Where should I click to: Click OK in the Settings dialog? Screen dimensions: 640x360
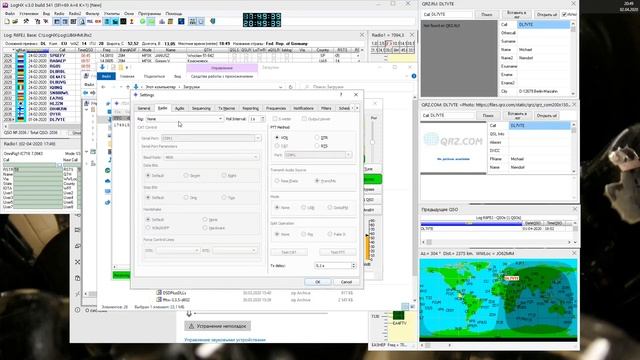(x=318, y=282)
